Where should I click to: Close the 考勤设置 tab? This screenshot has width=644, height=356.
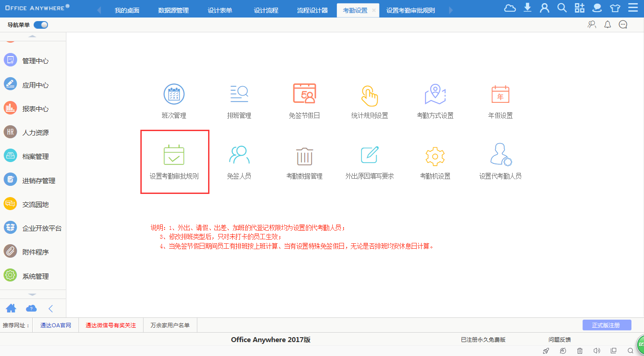coord(374,10)
